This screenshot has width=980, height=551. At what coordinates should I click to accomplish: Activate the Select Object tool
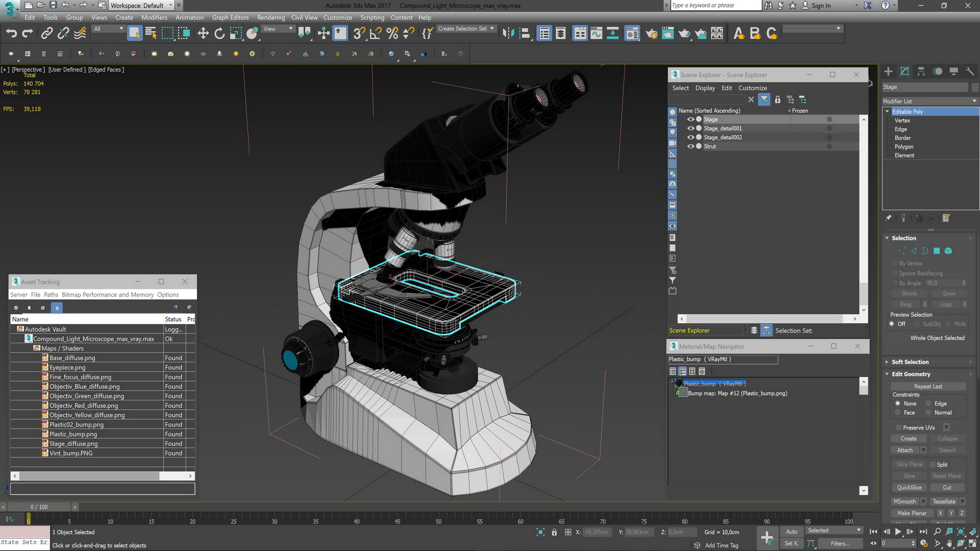(x=134, y=34)
